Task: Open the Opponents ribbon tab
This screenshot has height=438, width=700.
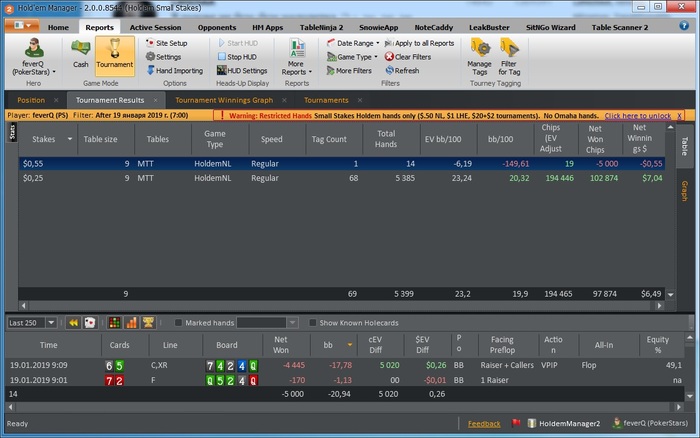Action: 217,27
